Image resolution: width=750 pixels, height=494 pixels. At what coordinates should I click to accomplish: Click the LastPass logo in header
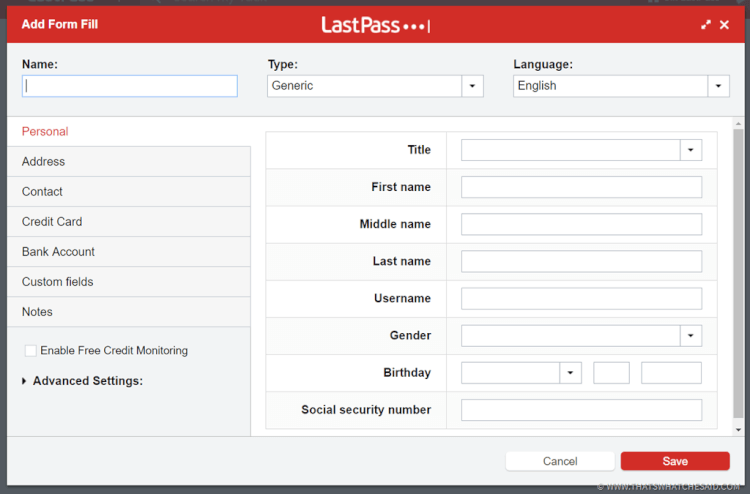(375, 25)
